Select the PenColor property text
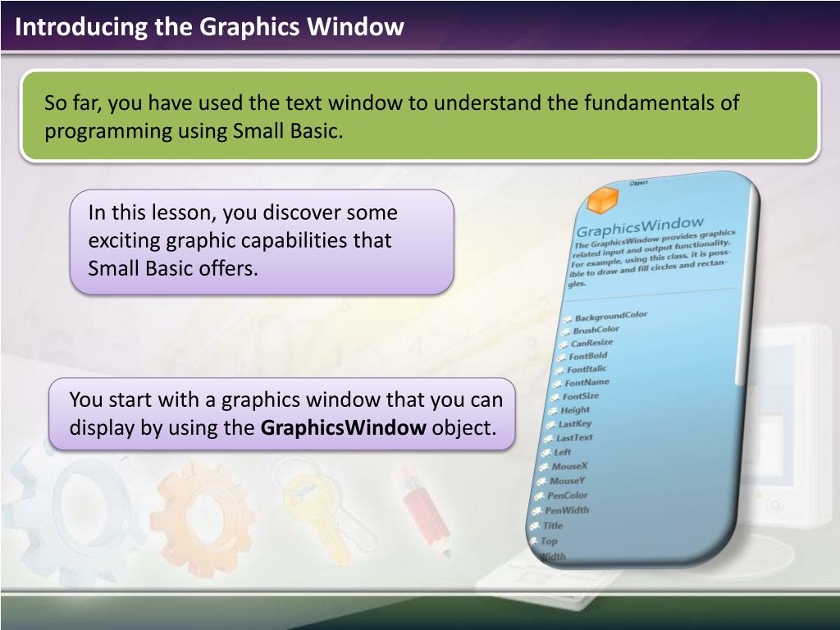The image size is (840, 630). [568, 495]
